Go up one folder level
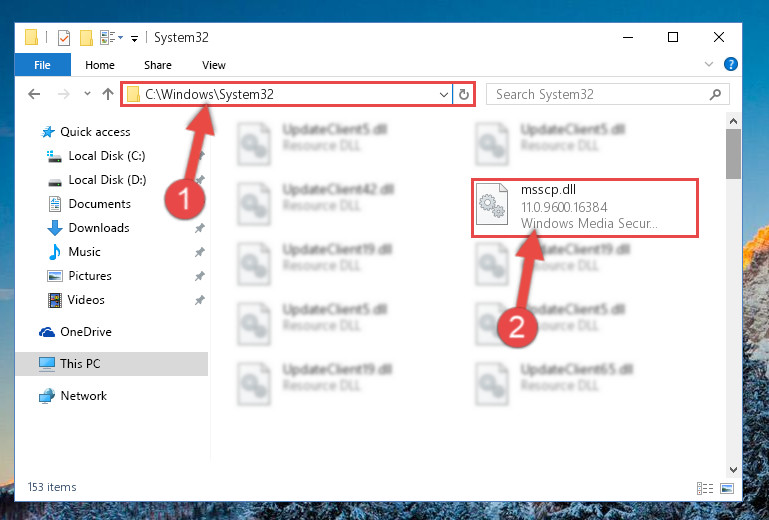 (108, 94)
